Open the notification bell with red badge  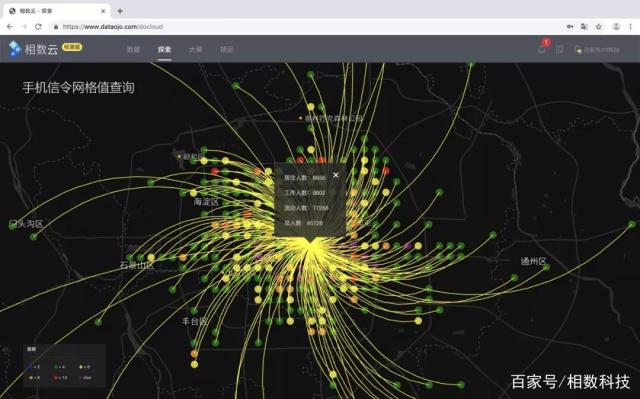coord(542,49)
